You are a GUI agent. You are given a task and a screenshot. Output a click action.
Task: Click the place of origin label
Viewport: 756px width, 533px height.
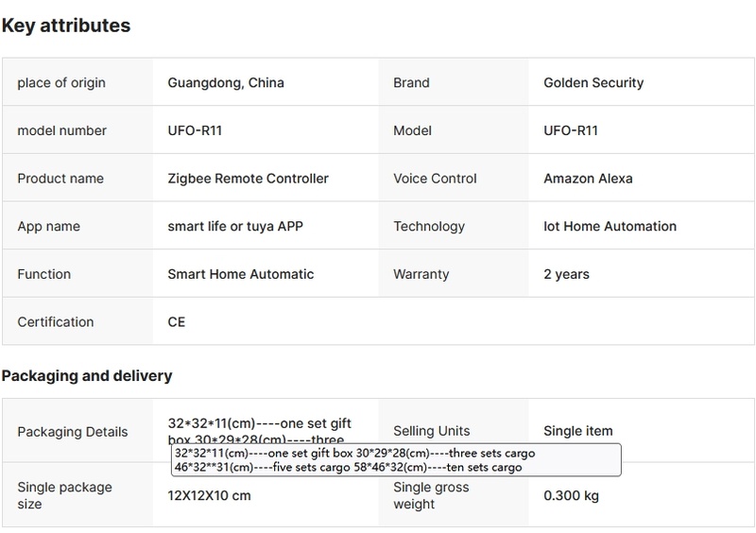[x=61, y=83]
